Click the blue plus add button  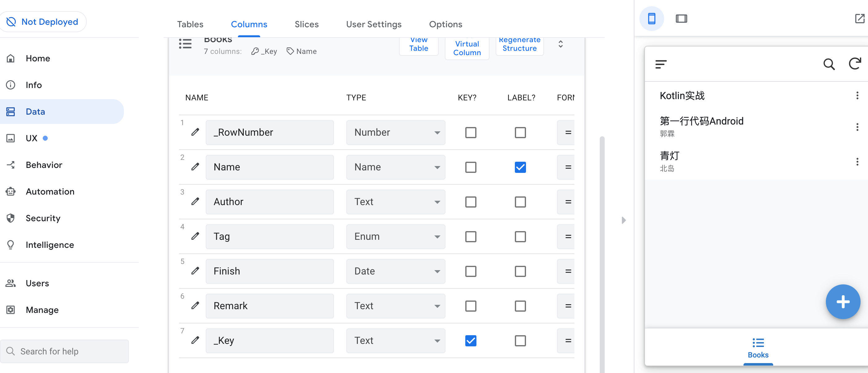842,301
